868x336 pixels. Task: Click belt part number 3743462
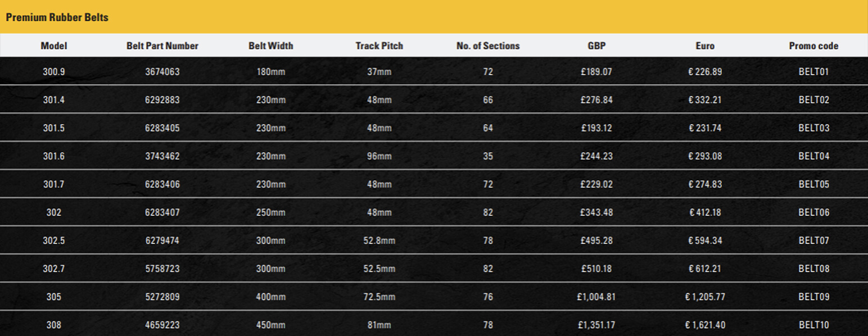[x=162, y=156]
